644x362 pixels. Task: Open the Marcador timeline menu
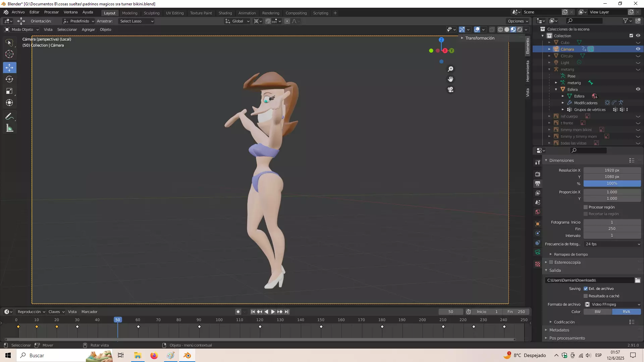tap(89, 312)
